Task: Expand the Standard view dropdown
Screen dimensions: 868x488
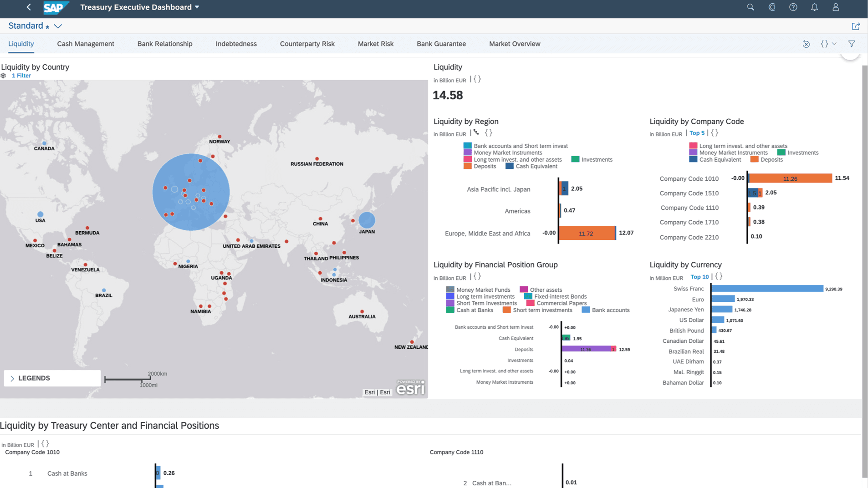Action: click(58, 26)
